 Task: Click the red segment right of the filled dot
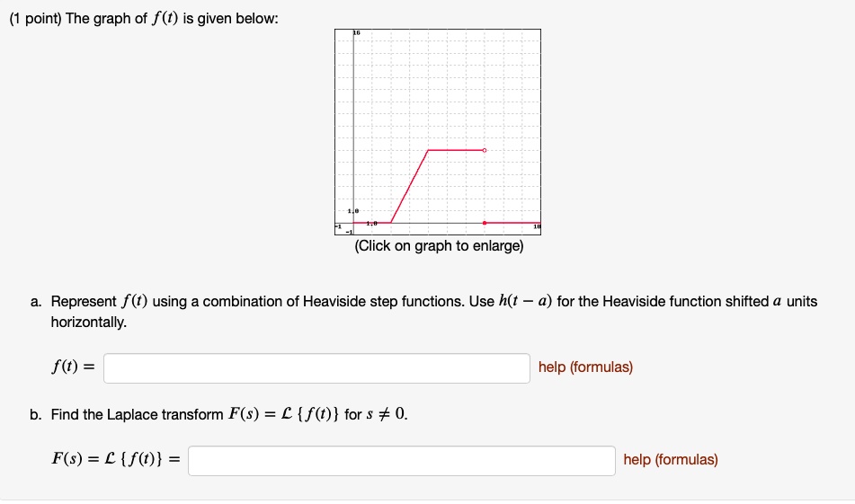[513, 223]
